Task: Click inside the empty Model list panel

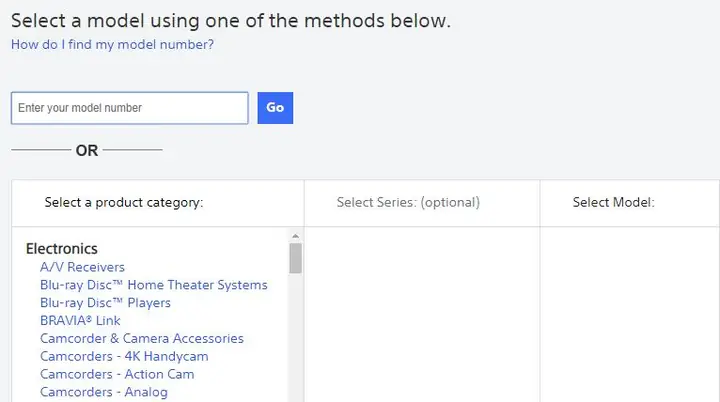Action: 629,315
